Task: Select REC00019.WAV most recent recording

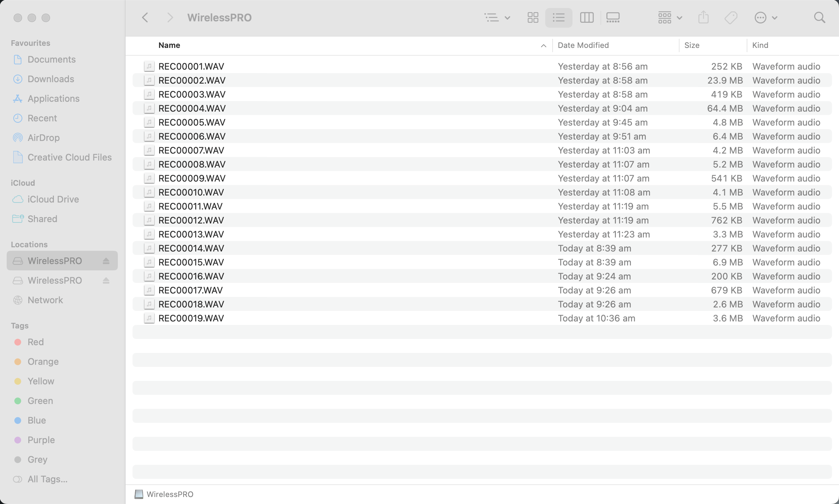Action: [191, 318]
